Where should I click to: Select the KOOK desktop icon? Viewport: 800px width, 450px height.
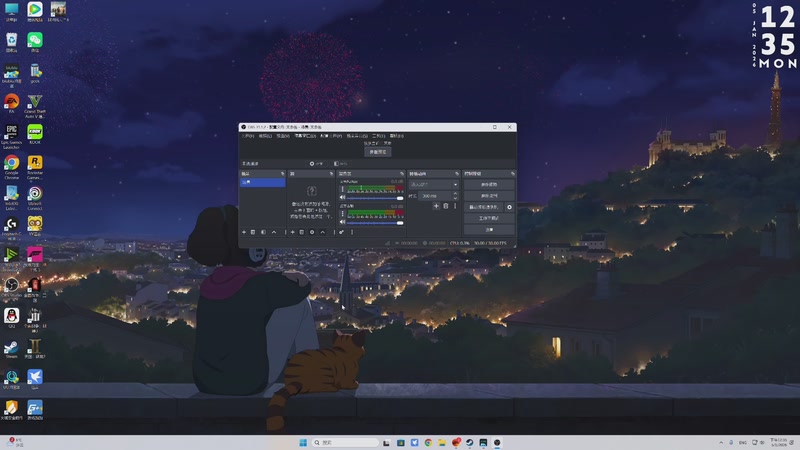coord(35,134)
